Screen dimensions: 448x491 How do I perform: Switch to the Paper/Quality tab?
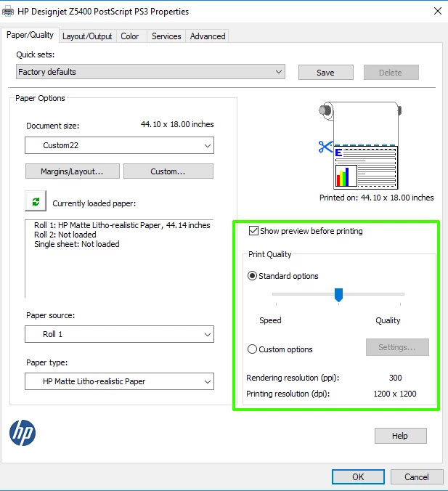click(30, 35)
